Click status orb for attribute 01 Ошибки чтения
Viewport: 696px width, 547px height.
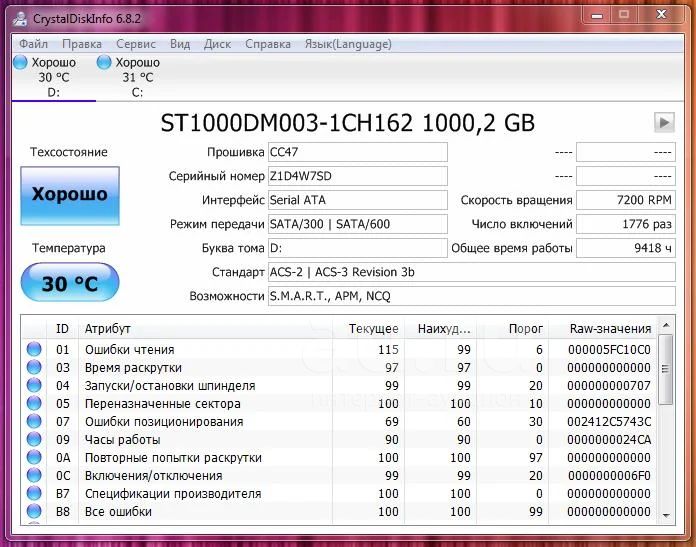pos(34,349)
